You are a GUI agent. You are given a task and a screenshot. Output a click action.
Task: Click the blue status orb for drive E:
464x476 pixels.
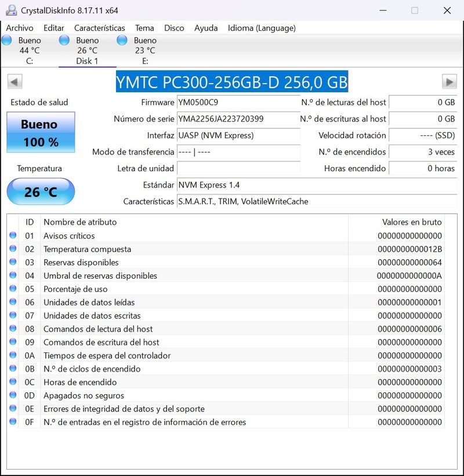point(122,40)
